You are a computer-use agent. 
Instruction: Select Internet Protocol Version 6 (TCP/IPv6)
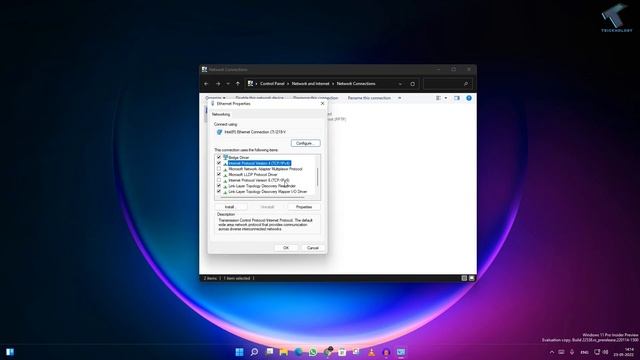pos(259,180)
